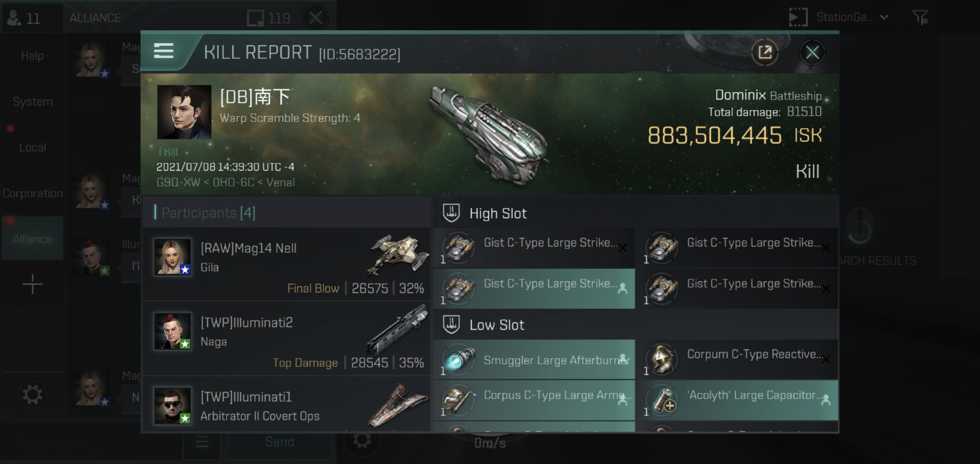
Task: Add a new chat channel
Action: point(32,284)
